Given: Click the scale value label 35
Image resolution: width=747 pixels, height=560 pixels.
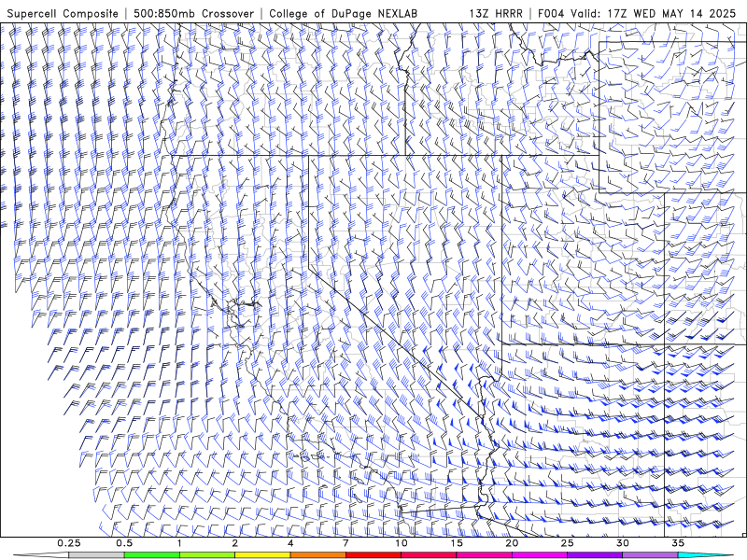Looking at the screenshot, I should coord(678,543).
